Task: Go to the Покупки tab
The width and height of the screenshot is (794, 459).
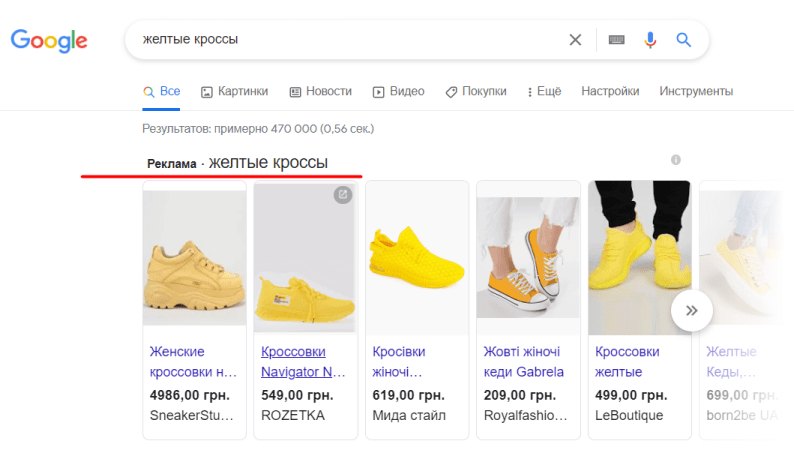Action: (x=476, y=91)
